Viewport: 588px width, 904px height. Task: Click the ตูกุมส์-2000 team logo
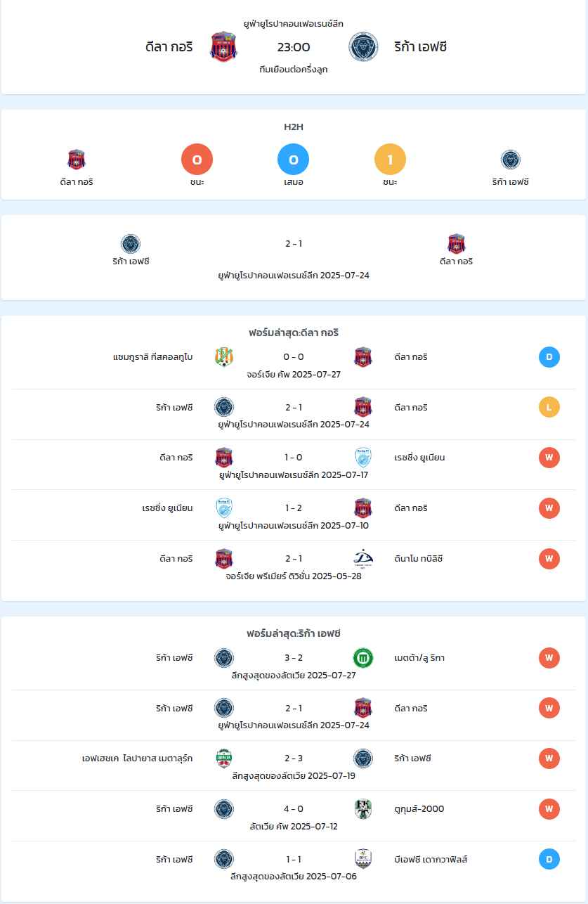363,808
